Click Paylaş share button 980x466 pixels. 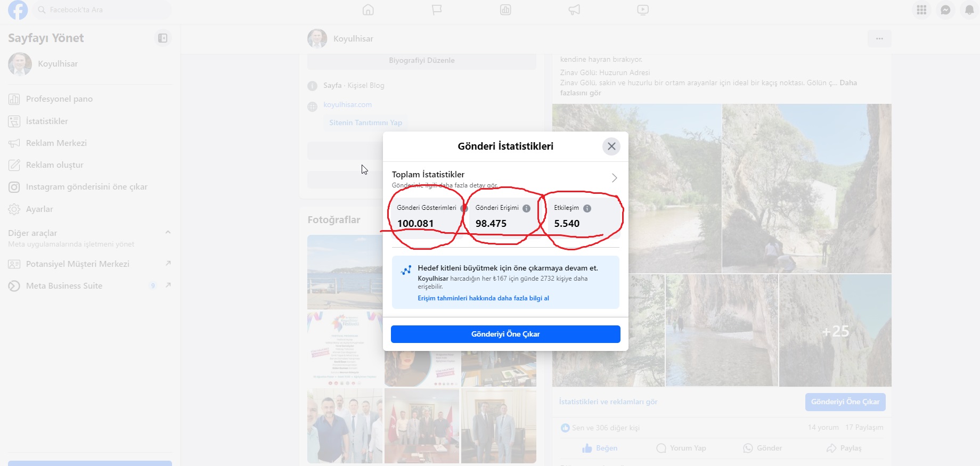pyautogui.click(x=844, y=448)
